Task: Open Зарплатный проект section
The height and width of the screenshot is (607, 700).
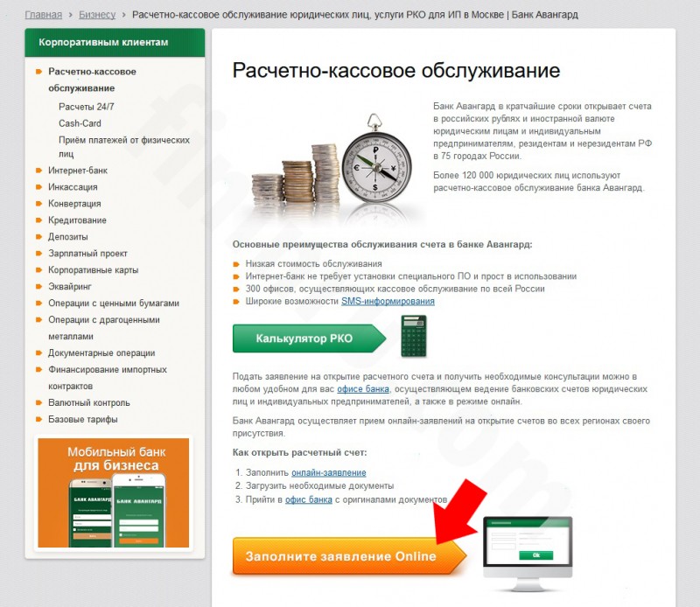Action: [x=88, y=254]
